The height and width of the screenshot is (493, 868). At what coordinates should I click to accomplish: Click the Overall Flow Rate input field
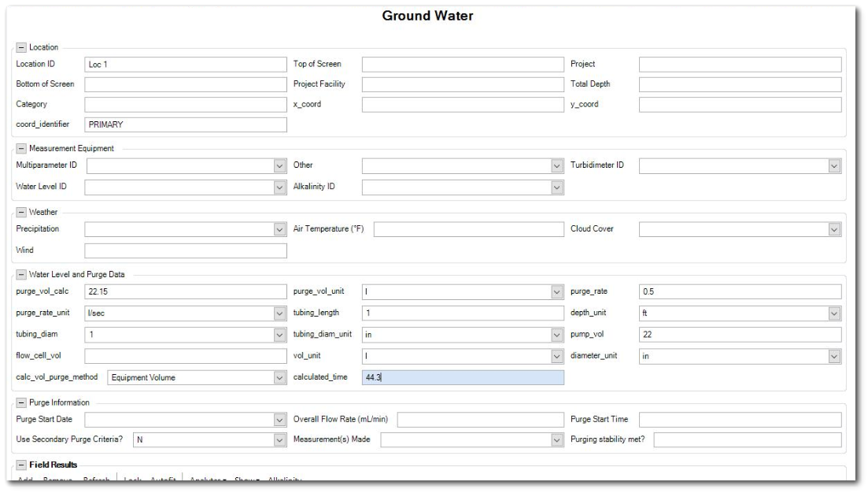(x=480, y=420)
